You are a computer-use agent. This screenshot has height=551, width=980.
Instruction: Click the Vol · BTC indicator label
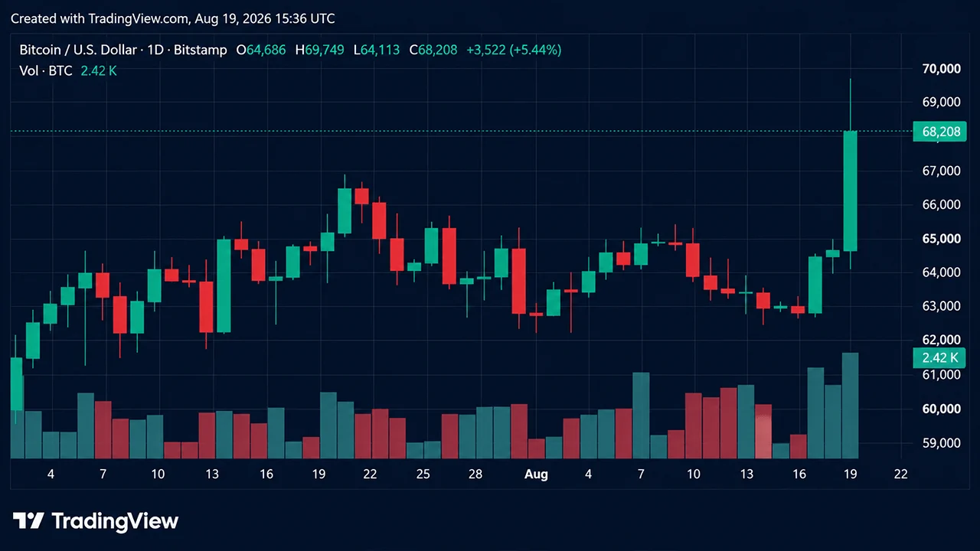(x=46, y=70)
